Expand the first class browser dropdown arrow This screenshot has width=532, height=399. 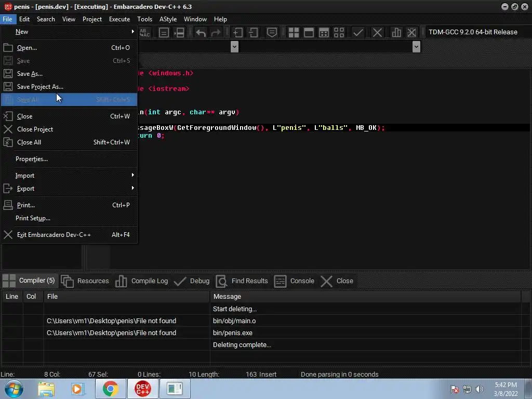(234, 46)
